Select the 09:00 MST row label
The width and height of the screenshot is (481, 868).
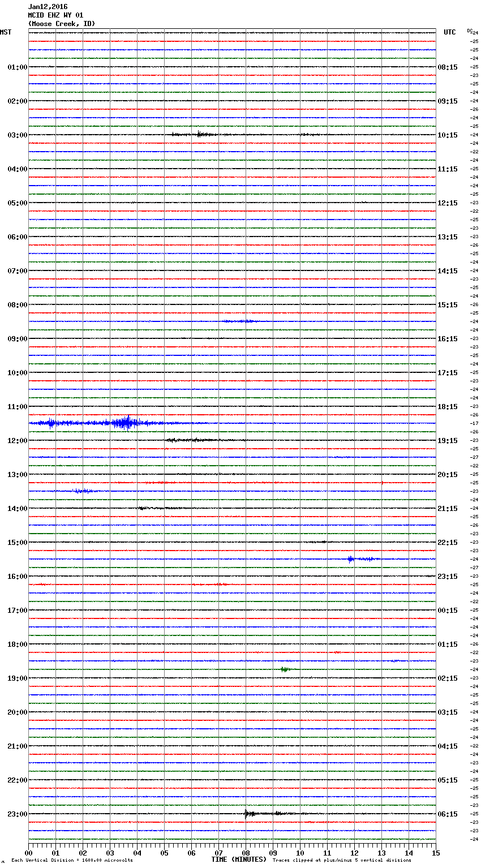tap(18, 339)
